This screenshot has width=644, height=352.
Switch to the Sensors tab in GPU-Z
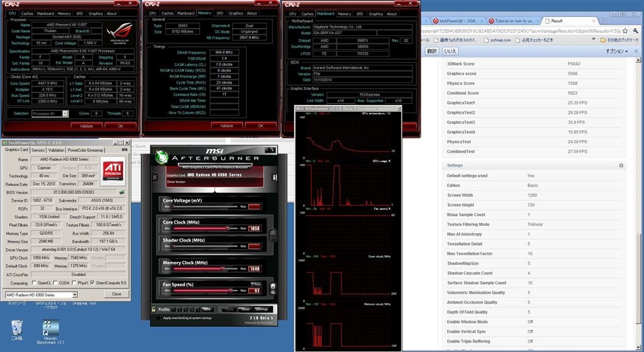click(x=38, y=150)
